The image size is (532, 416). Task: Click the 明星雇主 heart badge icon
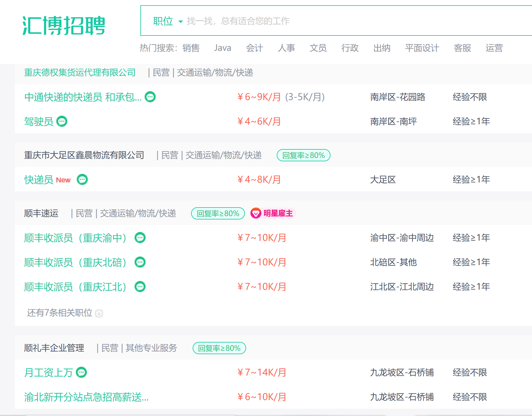tap(256, 213)
